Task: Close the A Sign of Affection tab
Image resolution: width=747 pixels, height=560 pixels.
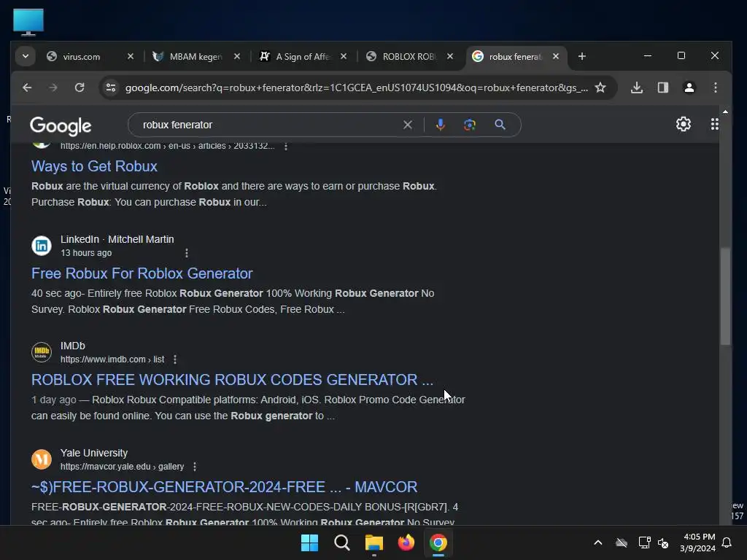Action: click(x=344, y=56)
